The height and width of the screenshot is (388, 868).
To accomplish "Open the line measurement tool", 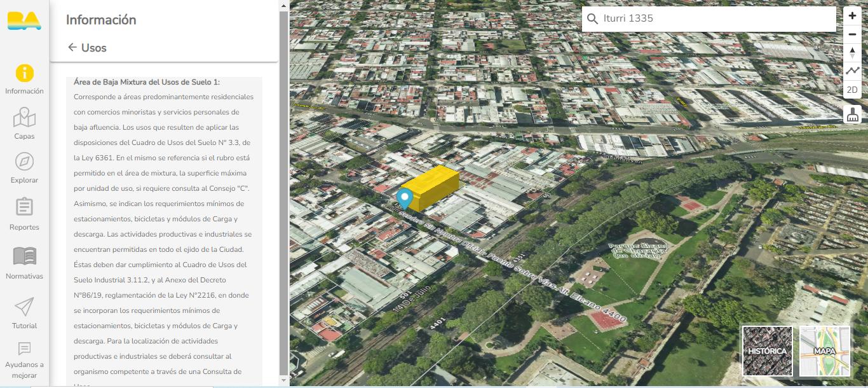I will tap(852, 71).
